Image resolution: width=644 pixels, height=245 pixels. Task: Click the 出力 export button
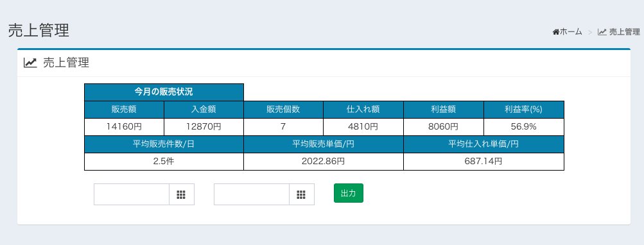348,193
